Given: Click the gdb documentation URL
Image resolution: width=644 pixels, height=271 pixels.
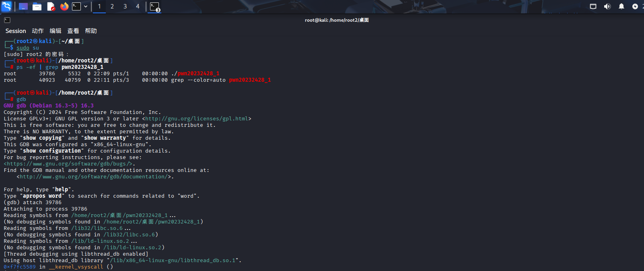Looking at the screenshot, I should click(94, 177).
